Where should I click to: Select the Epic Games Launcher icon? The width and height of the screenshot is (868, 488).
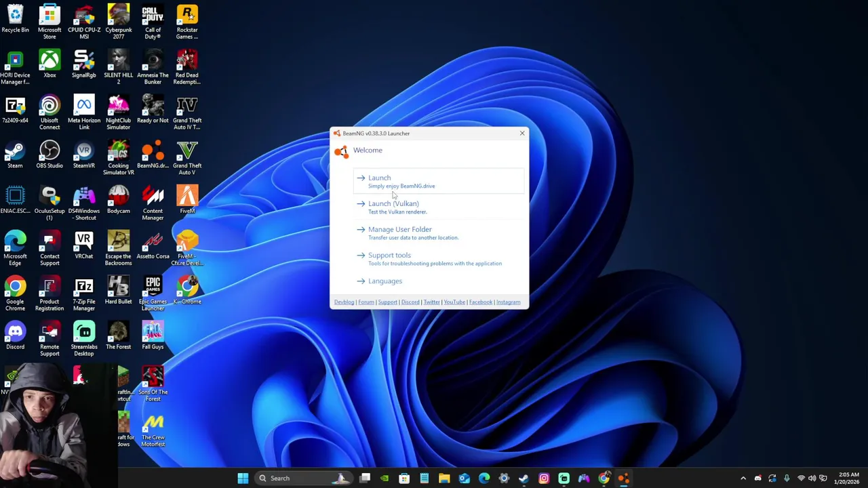pos(153,294)
